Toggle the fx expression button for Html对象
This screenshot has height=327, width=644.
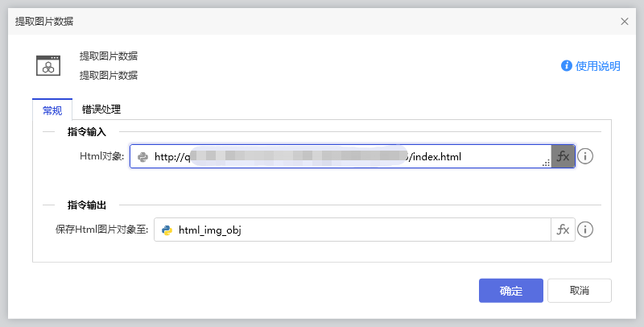(563, 156)
